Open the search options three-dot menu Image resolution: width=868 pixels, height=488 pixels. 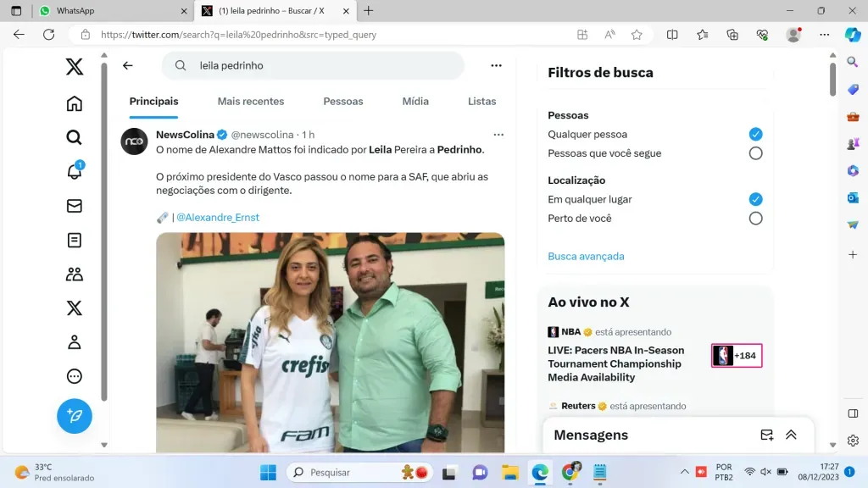497,65
